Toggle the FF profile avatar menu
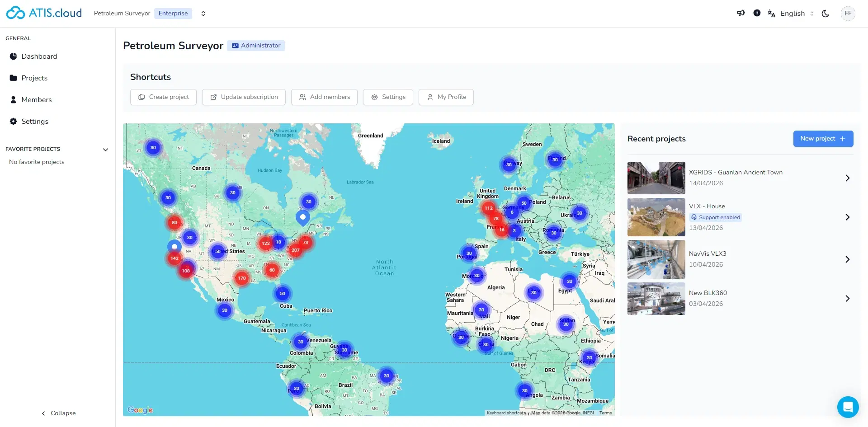 click(848, 13)
